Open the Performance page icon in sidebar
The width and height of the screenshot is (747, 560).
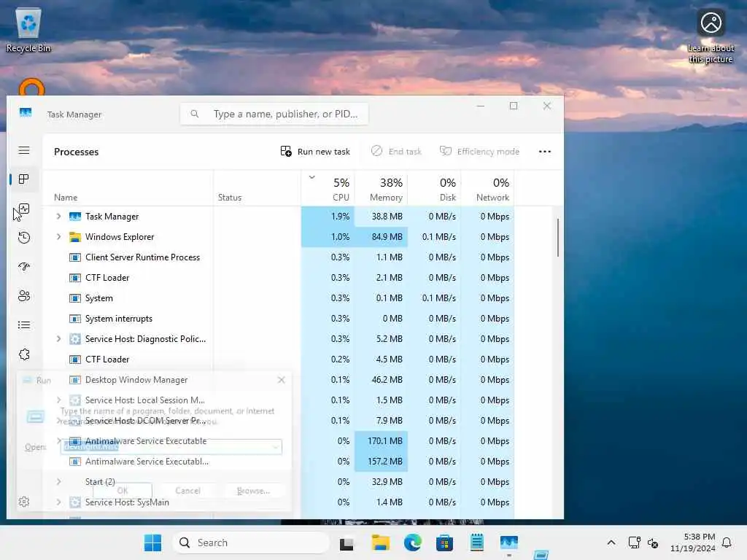pos(24,209)
